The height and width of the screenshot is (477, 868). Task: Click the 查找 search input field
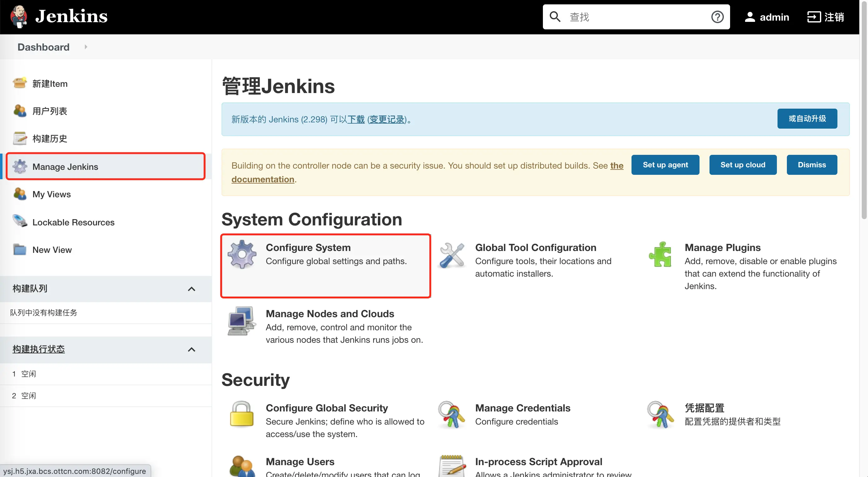pos(636,17)
